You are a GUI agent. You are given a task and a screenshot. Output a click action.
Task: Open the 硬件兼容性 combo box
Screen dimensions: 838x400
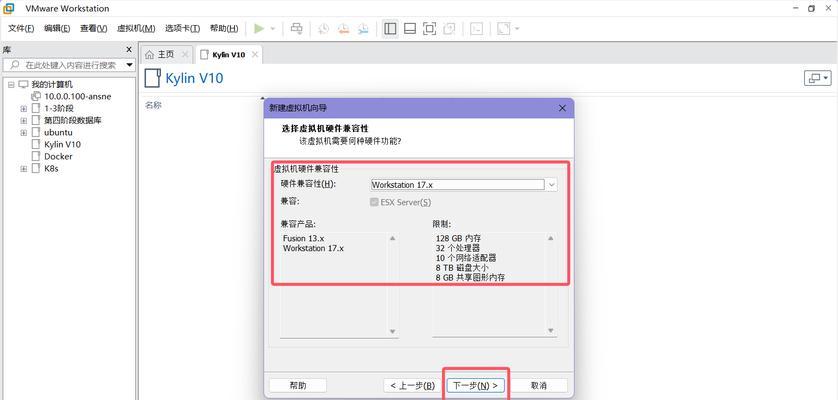[x=464, y=184]
